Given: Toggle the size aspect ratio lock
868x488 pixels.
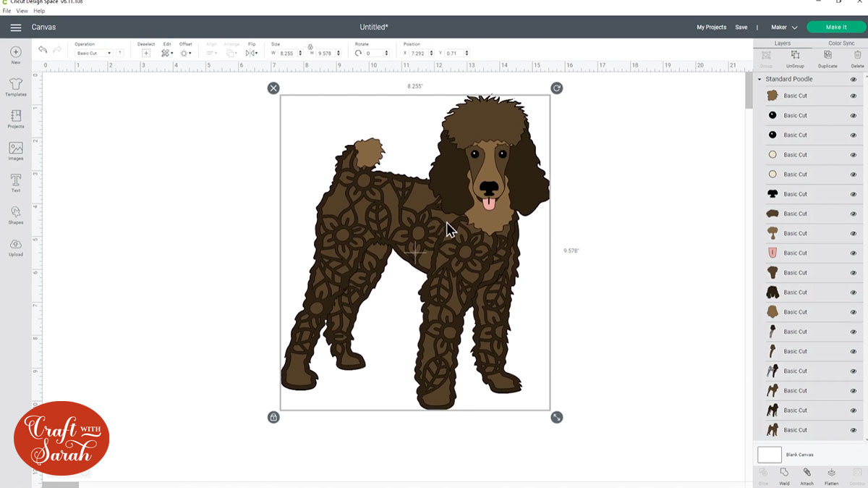Looking at the screenshot, I should [x=310, y=46].
